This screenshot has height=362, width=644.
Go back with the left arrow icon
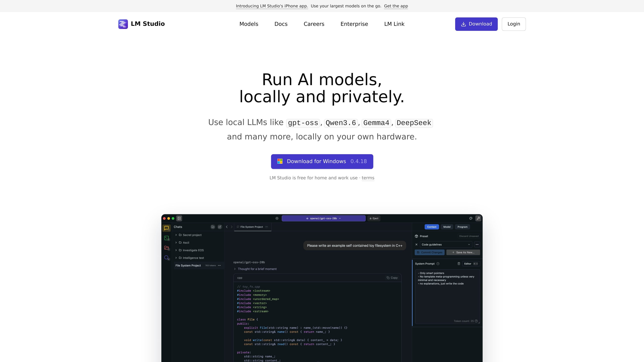(227, 227)
